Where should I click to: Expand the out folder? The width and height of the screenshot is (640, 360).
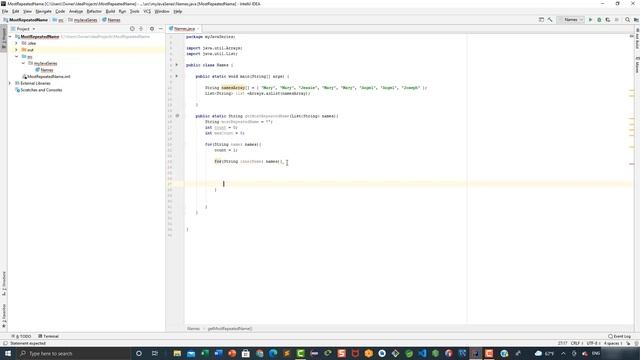point(17,50)
